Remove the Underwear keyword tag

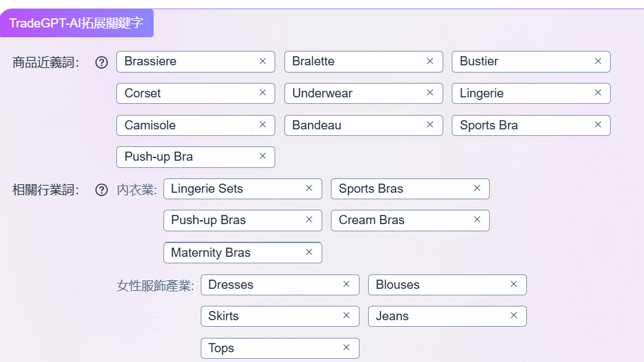point(430,93)
